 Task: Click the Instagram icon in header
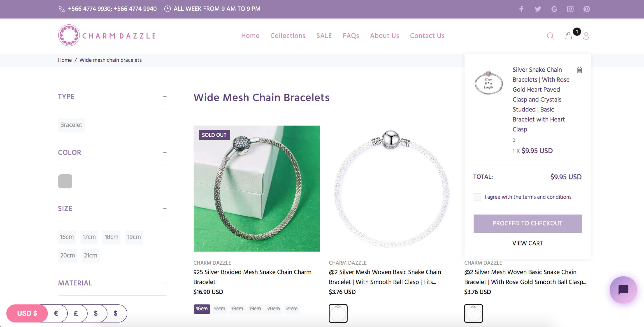(x=570, y=9)
